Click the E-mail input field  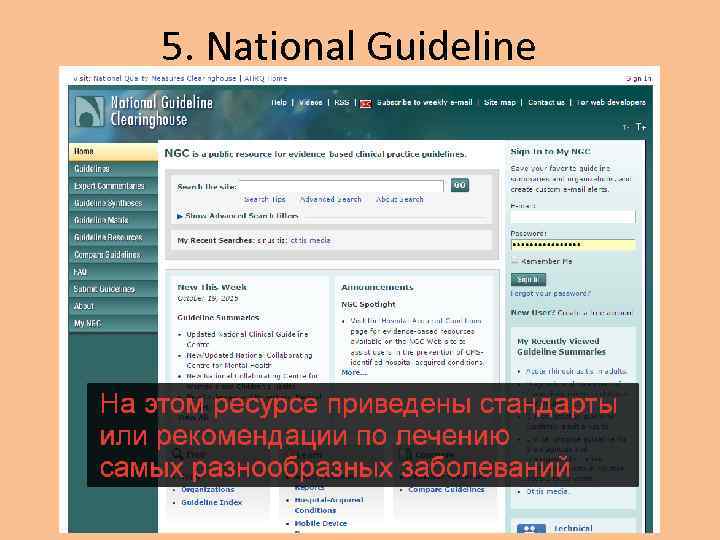[573, 217]
